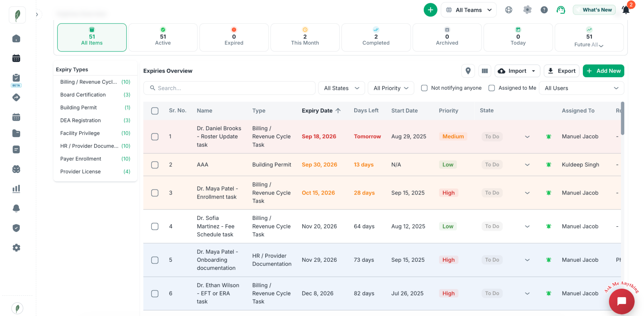Select the All Items tab
This screenshot has height=316, width=644.
[x=92, y=37]
